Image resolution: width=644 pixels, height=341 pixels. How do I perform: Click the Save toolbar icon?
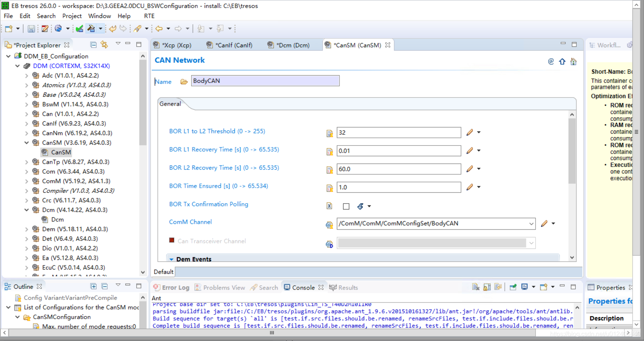31,29
